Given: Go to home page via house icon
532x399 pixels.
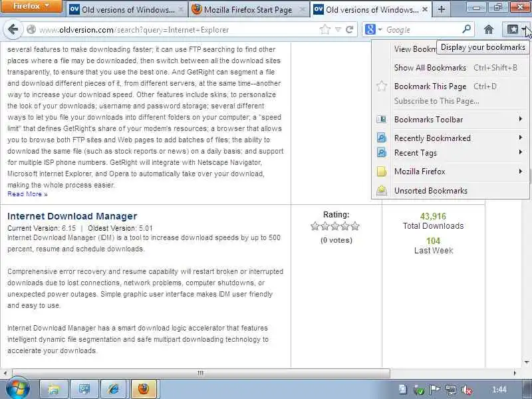Looking at the screenshot, I should (x=489, y=30).
